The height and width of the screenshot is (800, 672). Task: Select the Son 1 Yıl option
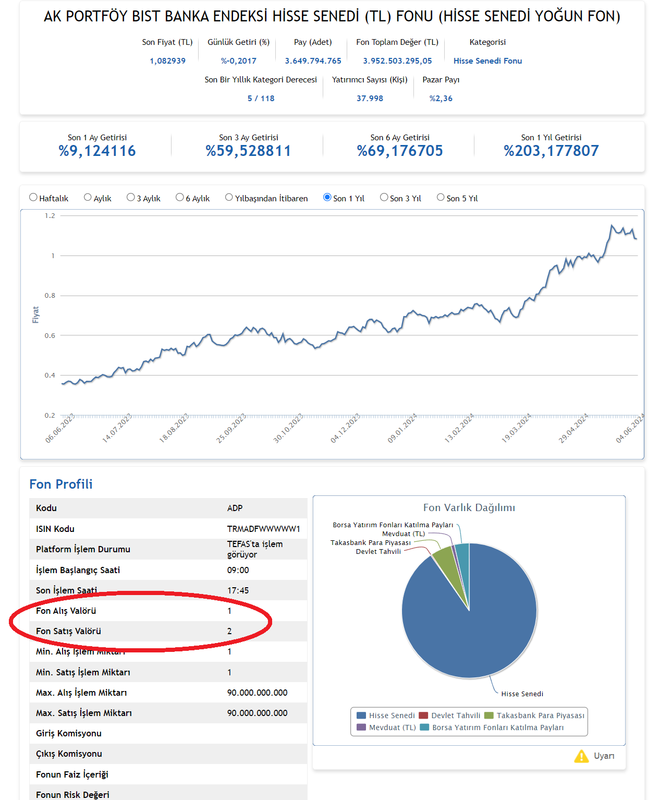click(327, 197)
